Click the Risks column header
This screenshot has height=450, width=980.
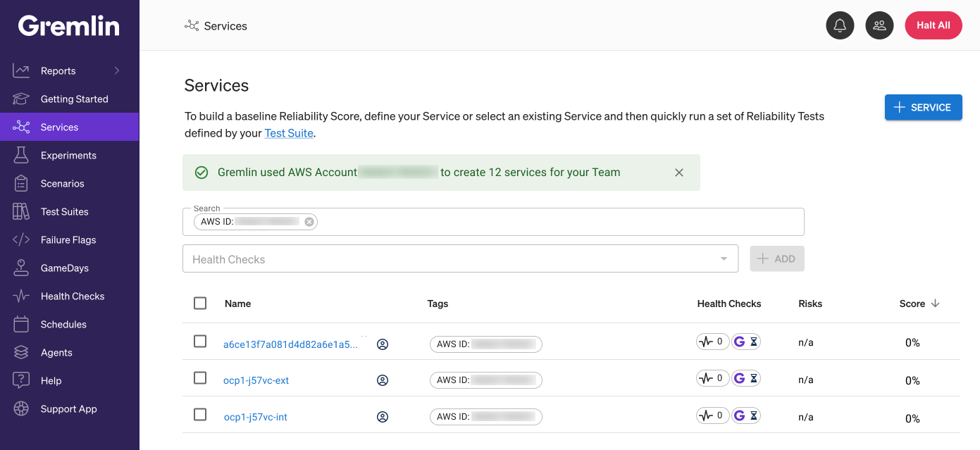[810, 304]
